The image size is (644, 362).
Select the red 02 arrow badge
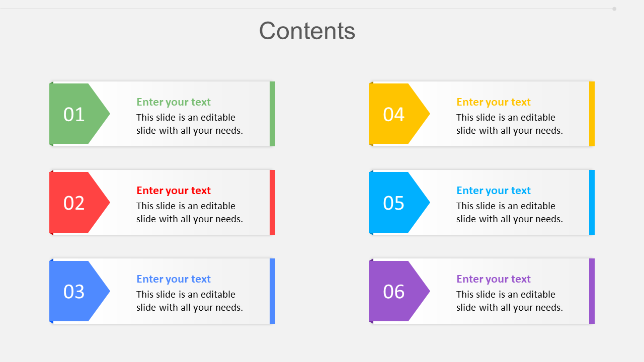75,203
